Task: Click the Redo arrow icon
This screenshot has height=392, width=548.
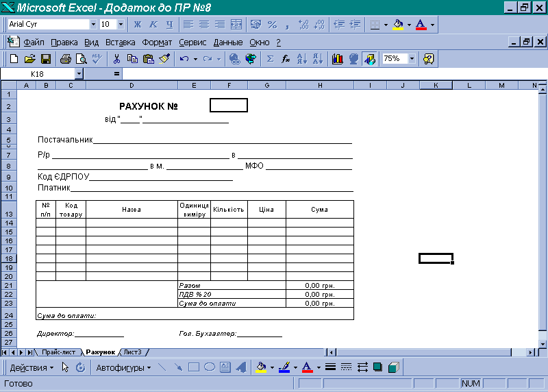Action: point(208,59)
